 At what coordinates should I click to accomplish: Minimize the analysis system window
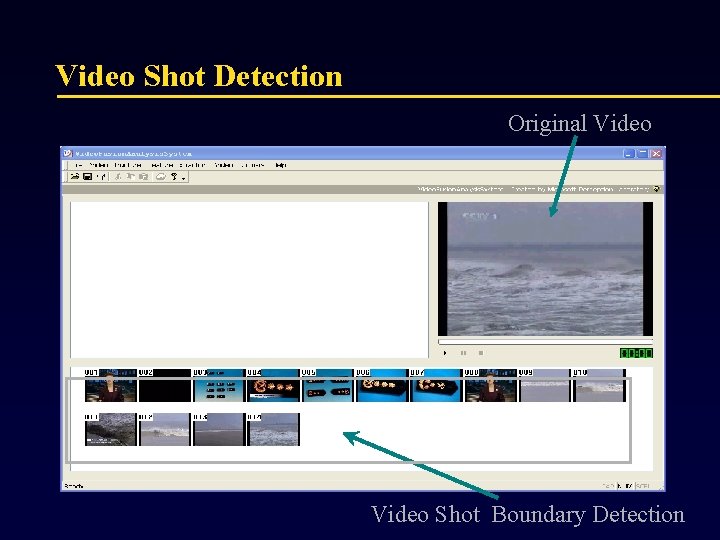click(629, 153)
